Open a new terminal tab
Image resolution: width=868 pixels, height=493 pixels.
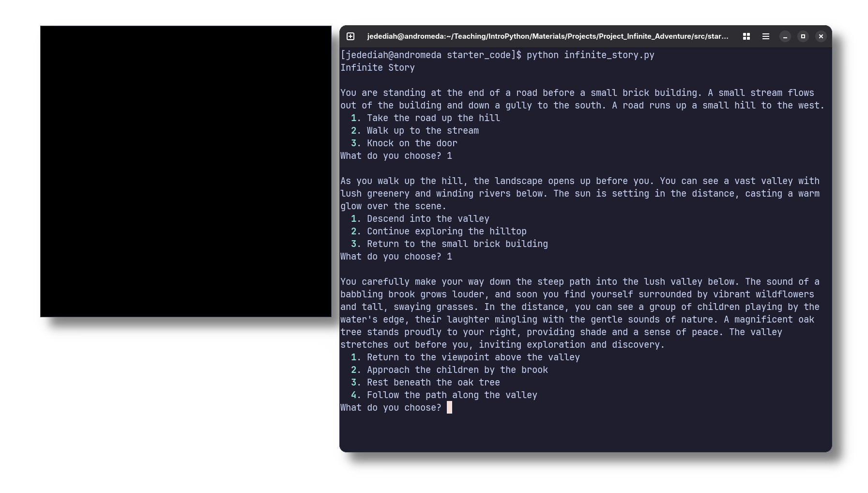(350, 36)
